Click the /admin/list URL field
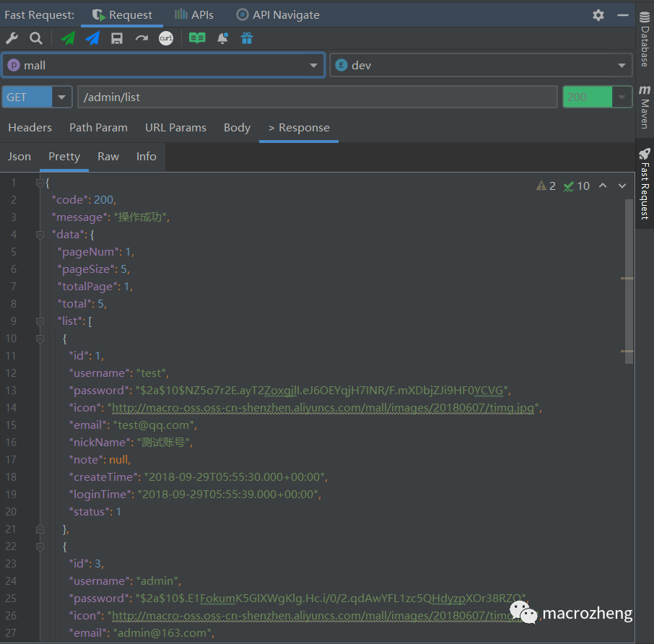 click(318, 97)
